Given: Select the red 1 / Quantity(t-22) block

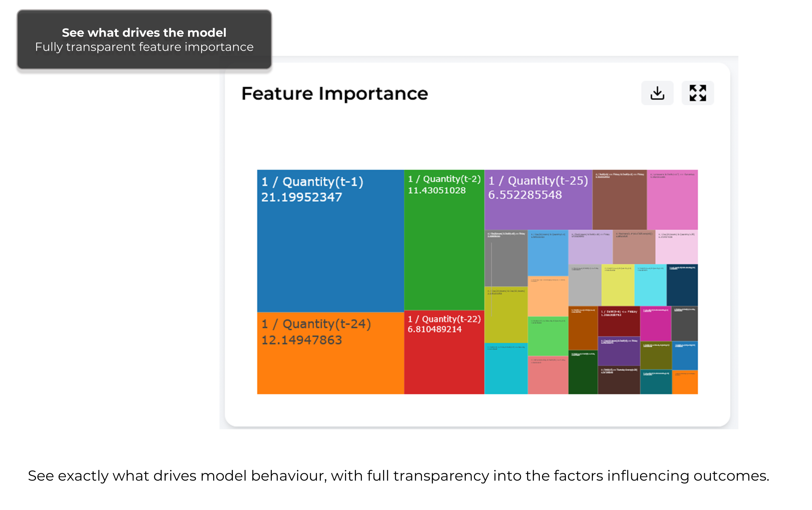Looking at the screenshot, I should (x=444, y=352).
